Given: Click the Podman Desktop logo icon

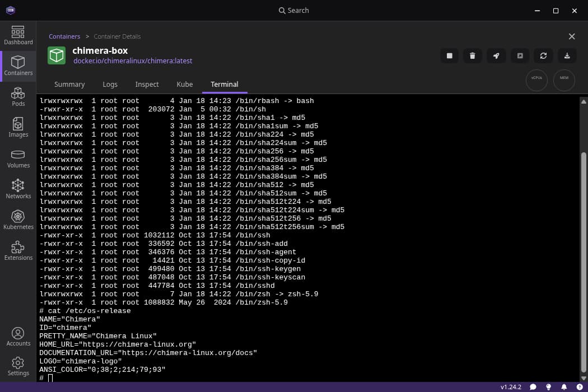Looking at the screenshot, I should (x=11, y=10).
